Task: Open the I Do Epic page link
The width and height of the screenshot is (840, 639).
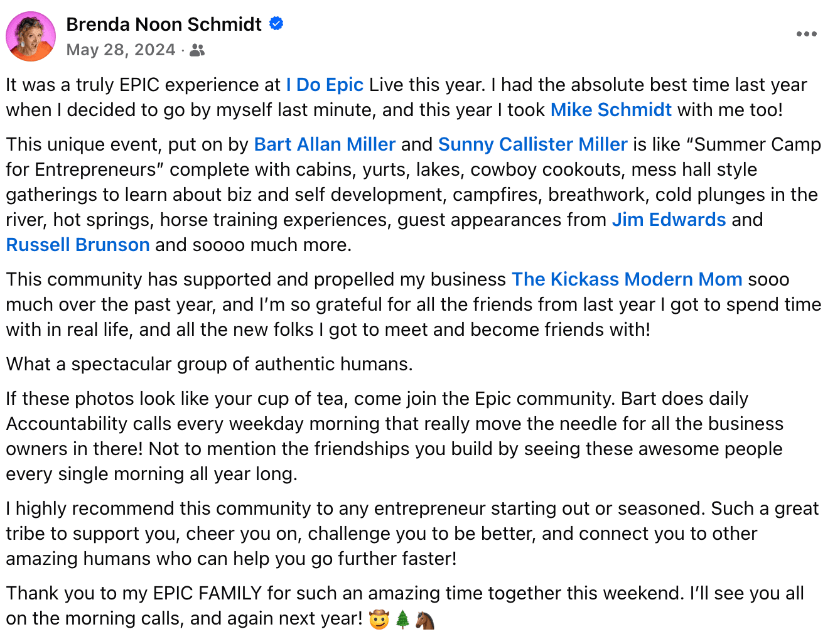Action: tap(325, 85)
